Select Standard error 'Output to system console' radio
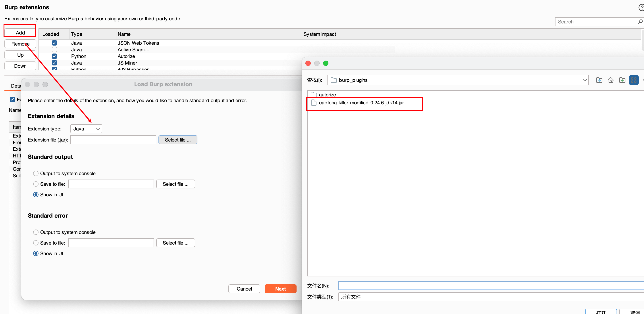The height and width of the screenshot is (314, 644). pyautogui.click(x=36, y=232)
